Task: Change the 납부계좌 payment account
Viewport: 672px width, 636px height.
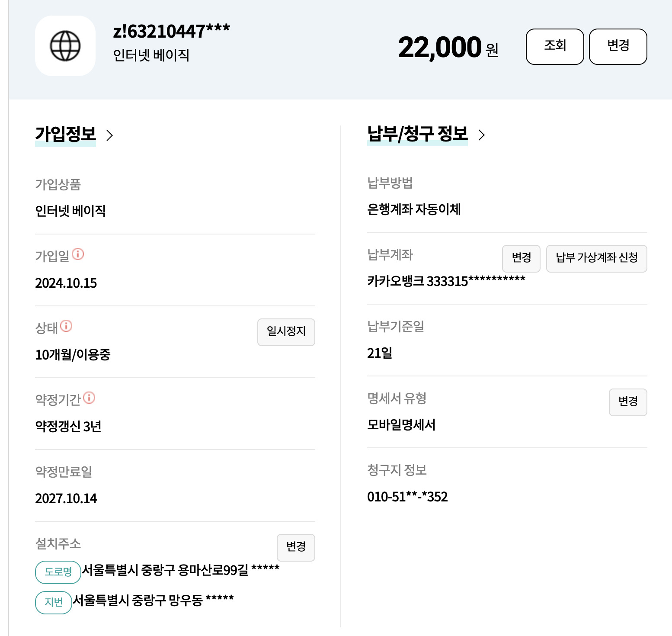Action: [521, 259]
